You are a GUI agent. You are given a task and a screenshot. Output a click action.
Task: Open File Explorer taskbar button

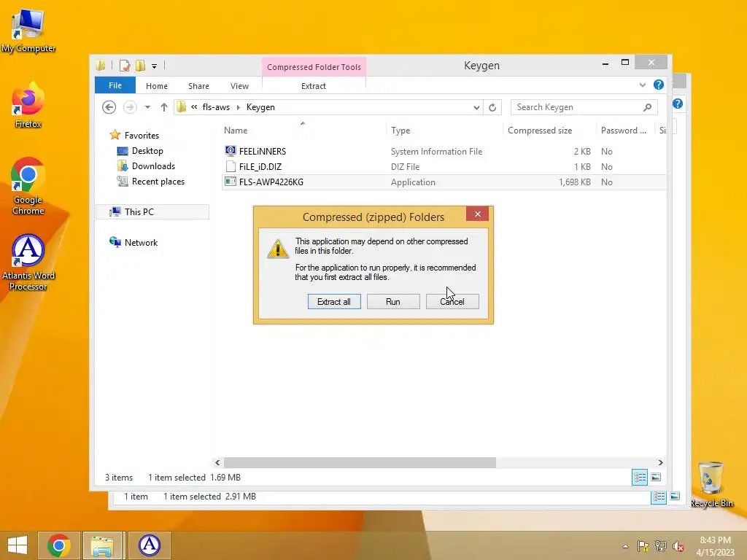(x=102, y=545)
